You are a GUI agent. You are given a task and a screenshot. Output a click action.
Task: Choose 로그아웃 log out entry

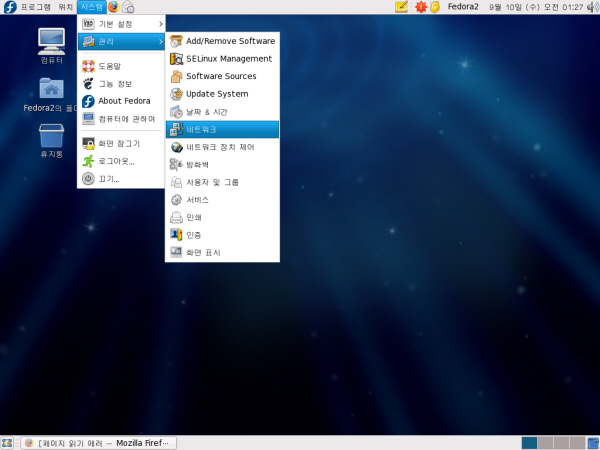[x=121, y=161]
